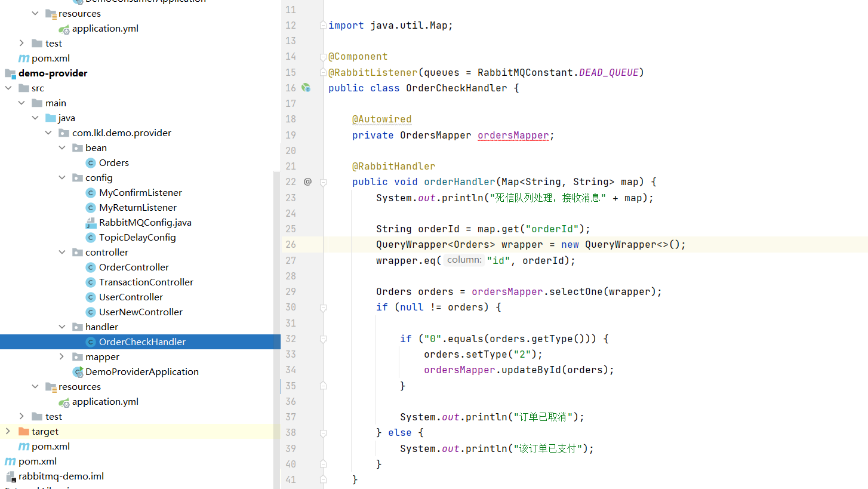This screenshot has height=489, width=868.
Task: Click MyReturnListener class icon
Action: coord(91,208)
